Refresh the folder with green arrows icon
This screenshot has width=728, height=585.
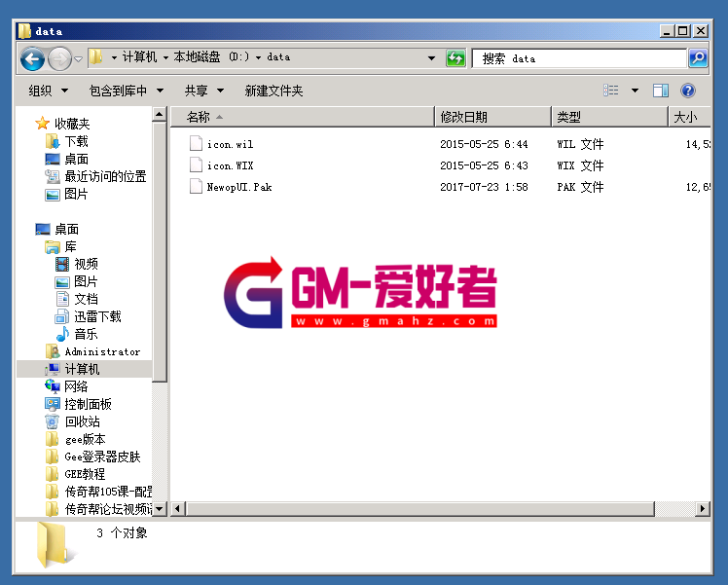pyautogui.click(x=455, y=58)
